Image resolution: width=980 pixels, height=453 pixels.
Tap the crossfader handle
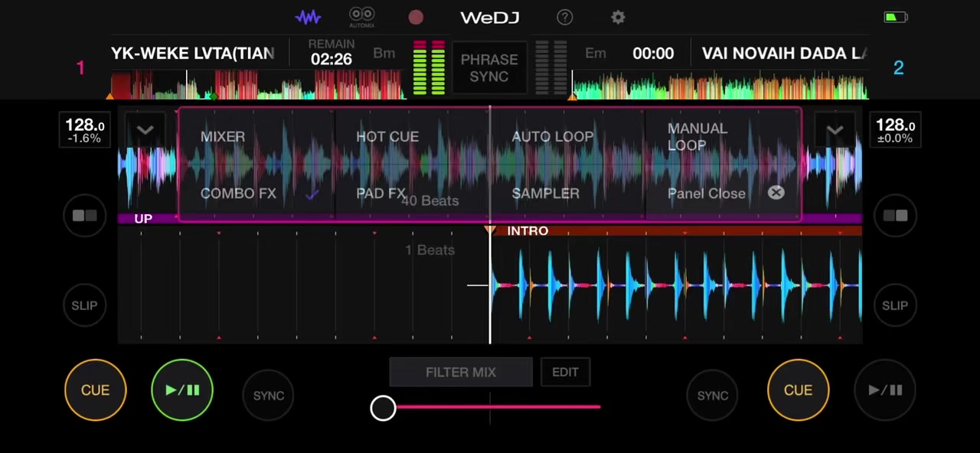pyautogui.click(x=383, y=408)
